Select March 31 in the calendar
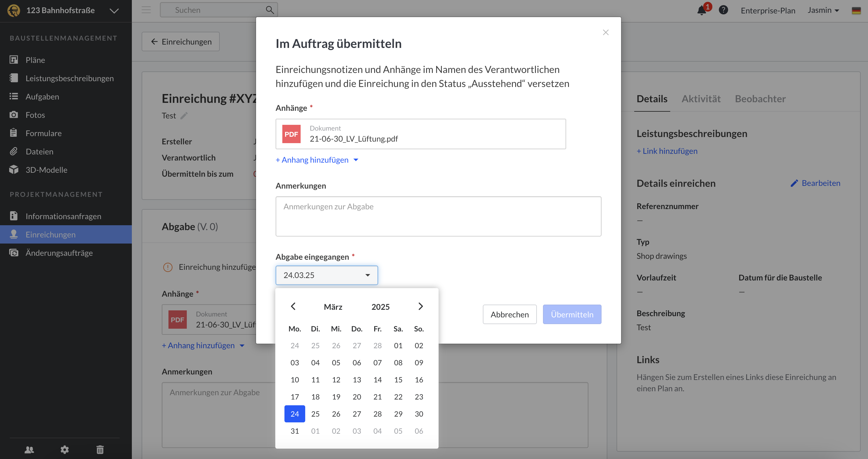Viewport: 868px width, 459px height. pyautogui.click(x=295, y=431)
